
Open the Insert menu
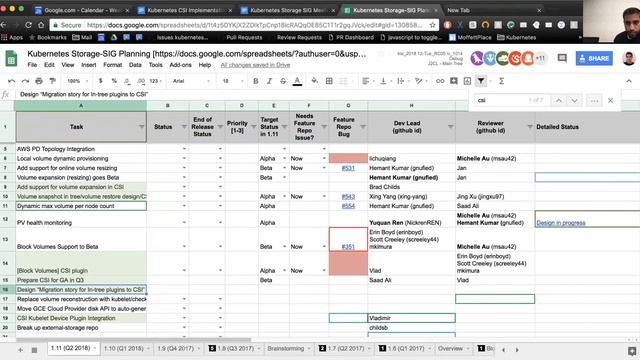89,65
